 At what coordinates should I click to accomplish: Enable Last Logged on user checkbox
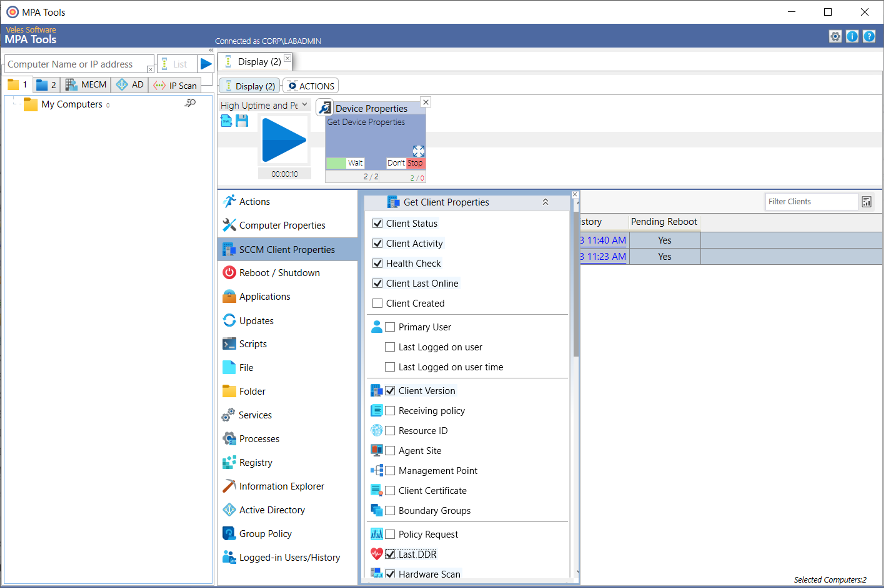pyautogui.click(x=390, y=347)
